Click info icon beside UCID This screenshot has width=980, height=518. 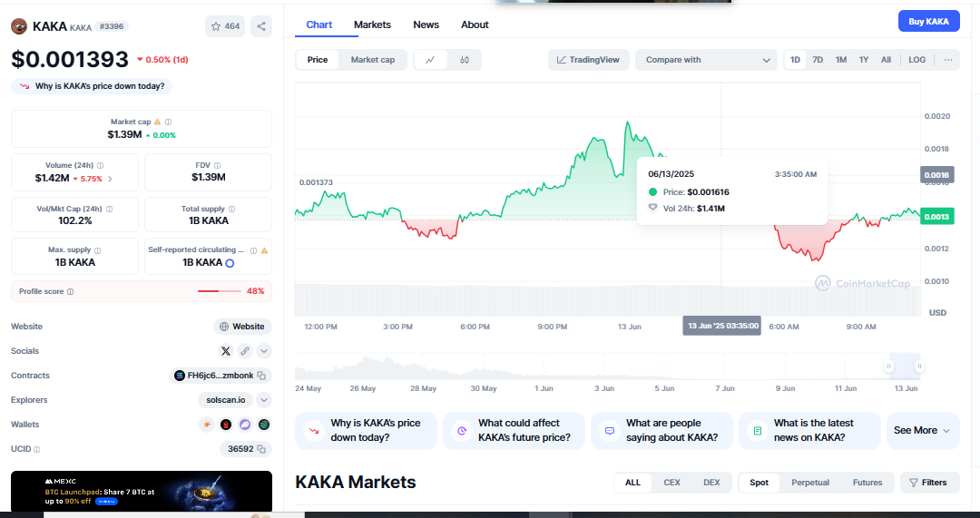pos(37,449)
